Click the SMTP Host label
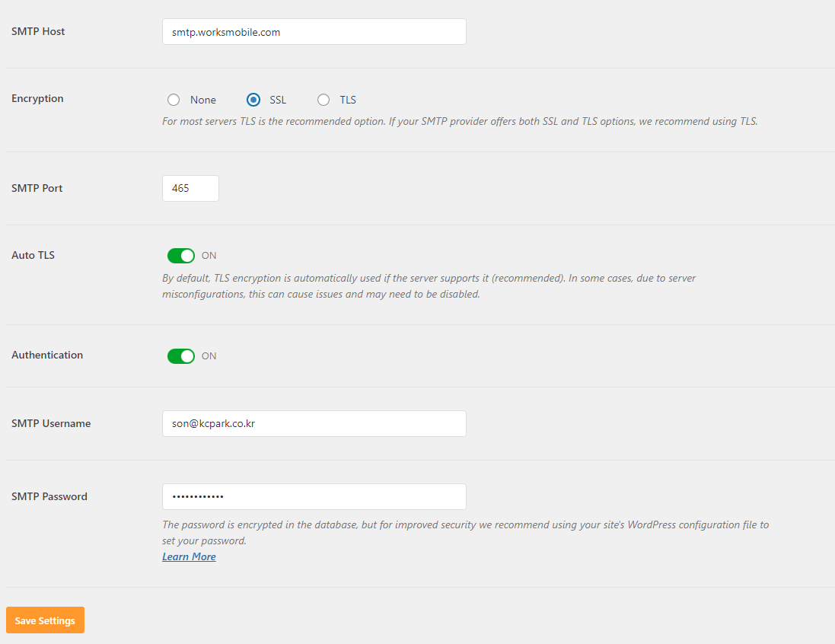This screenshot has height=644, width=835. tap(38, 31)
